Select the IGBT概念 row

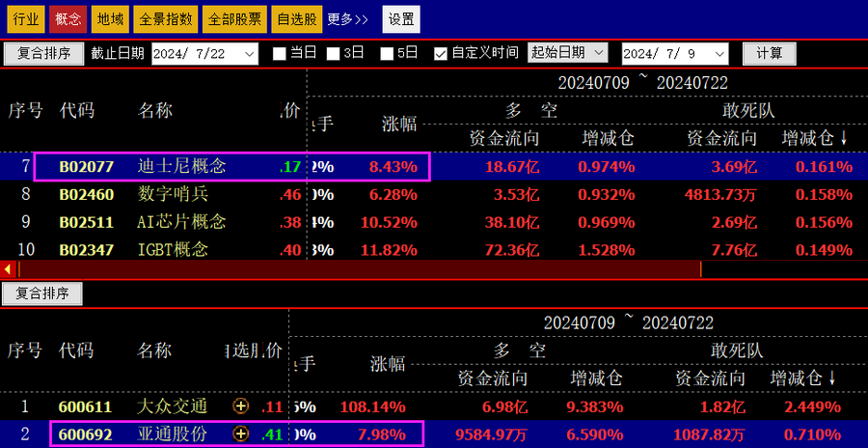434,249
